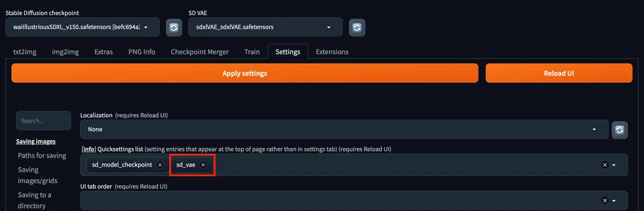The width and height of the screenshot is (644, 211).
Task: Open Saving to a directory section
Action: tap(35, 200)
